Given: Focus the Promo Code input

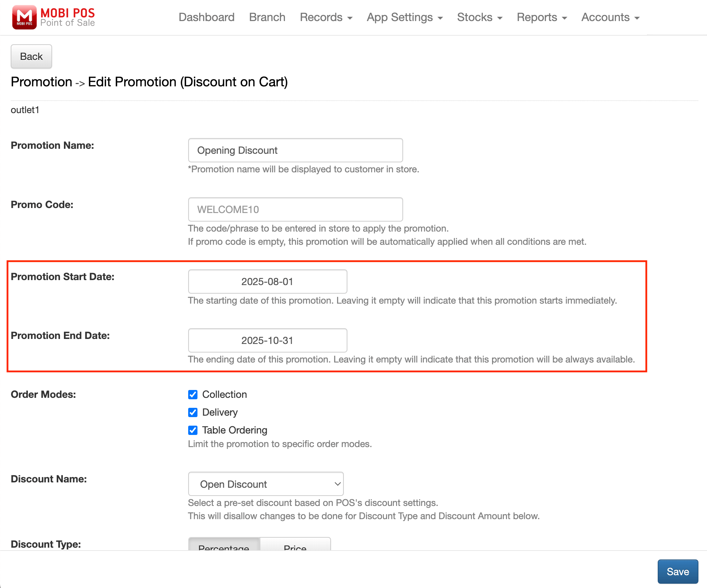Looking at the screenshot, I should coord(295,209).
